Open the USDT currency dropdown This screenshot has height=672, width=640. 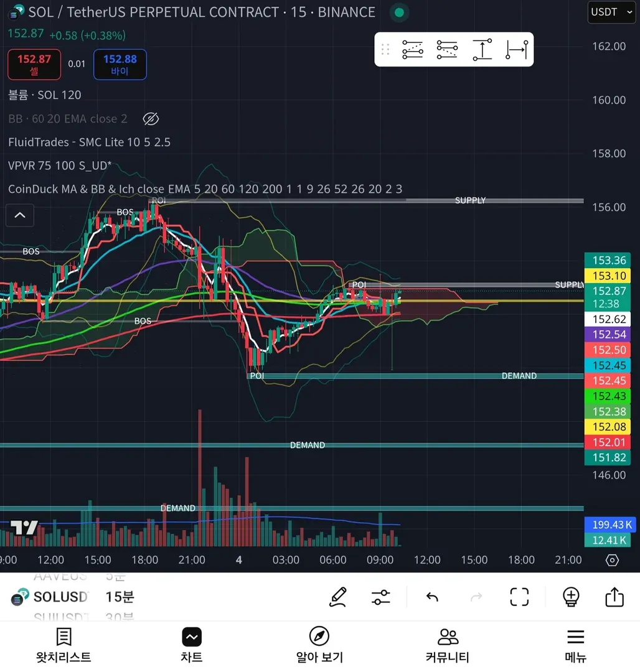click(x=611, y=12)
